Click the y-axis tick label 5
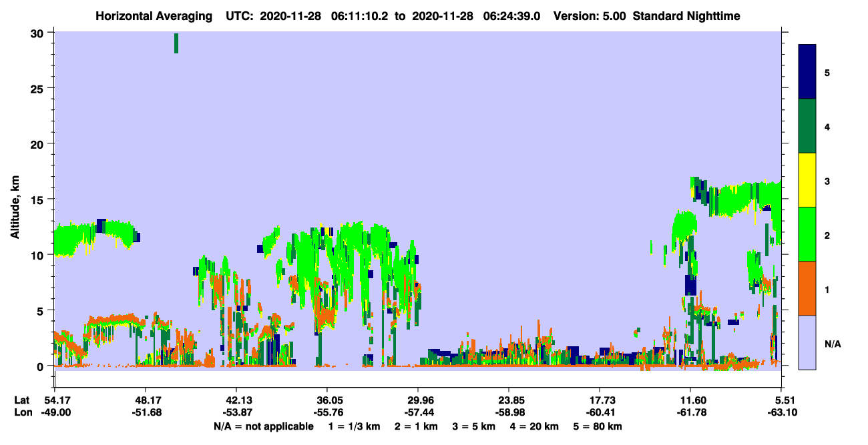868x445 pixels. (x=42, y=310)
